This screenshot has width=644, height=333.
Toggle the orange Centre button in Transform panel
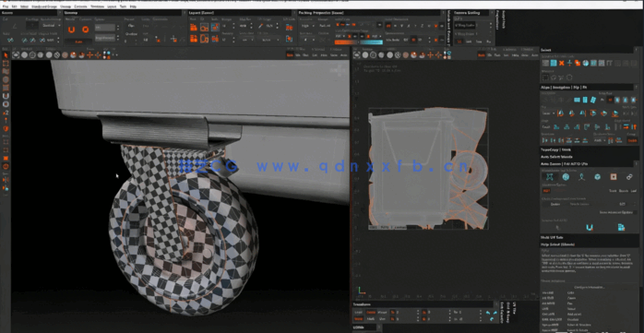click(371, 313)
